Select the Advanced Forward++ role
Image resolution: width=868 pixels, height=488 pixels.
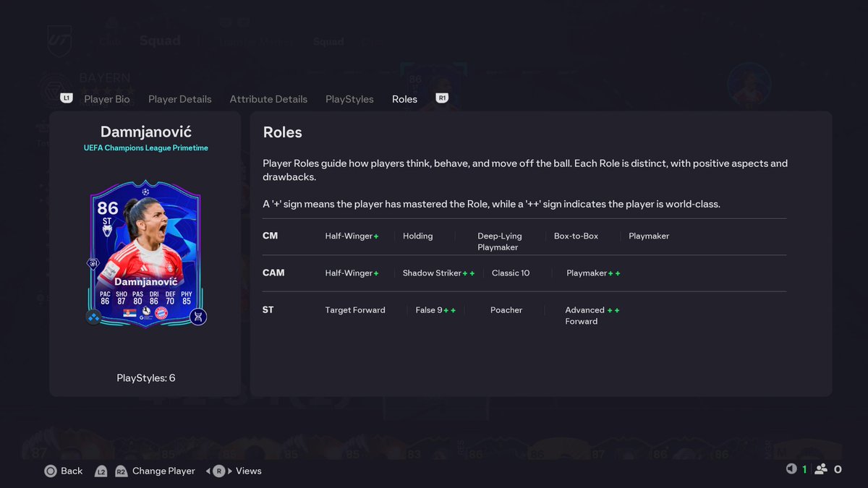(x=592, y=315)
